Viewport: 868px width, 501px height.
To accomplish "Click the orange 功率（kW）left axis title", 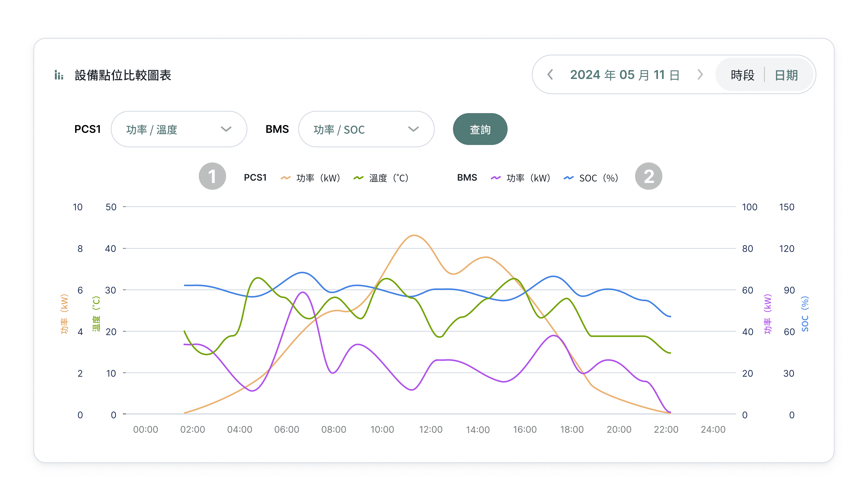I will tap(64, 314).
